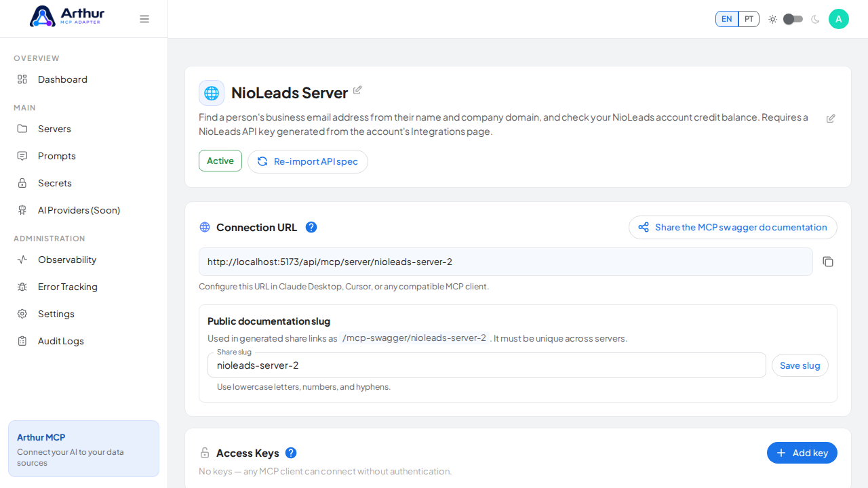Screen dimensions: 868x488
Task: Click the connection URL text field
Action: (x=506, y=262)
